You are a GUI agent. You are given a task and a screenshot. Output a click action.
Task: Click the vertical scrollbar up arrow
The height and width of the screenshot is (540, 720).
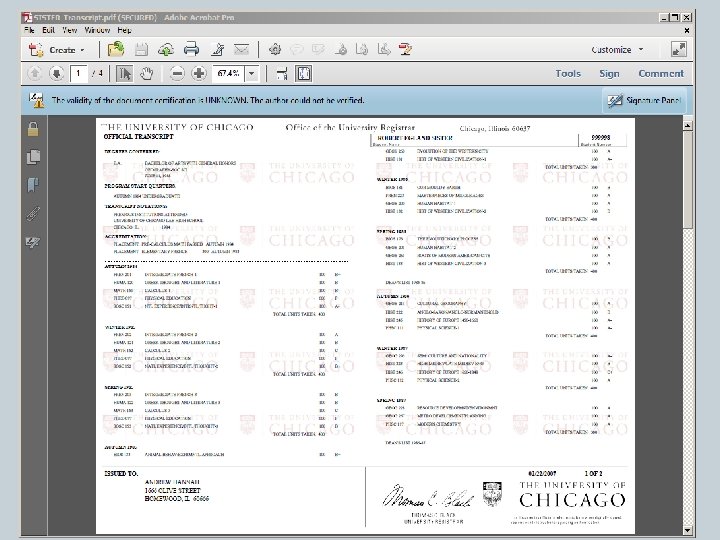687,125
